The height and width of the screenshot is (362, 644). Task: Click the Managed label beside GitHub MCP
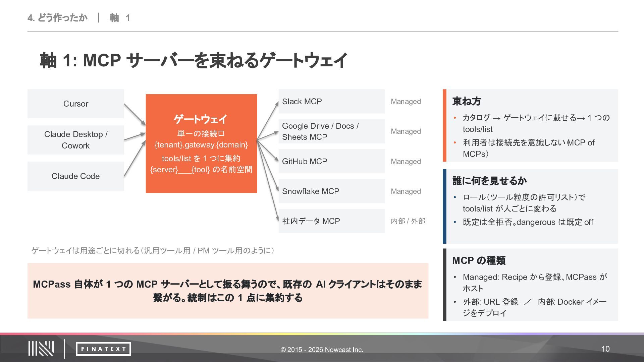pyautogui.click(x=406, y=162)
